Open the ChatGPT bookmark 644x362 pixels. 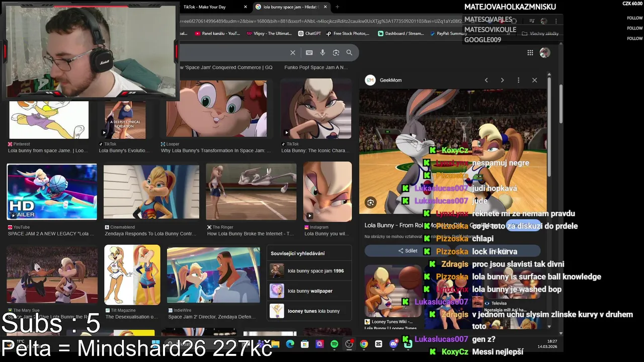pyautogui.click(x=309, y=34)
